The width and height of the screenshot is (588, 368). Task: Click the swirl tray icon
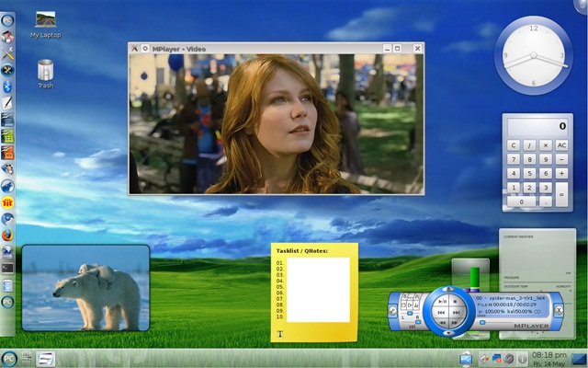[509, 358]
